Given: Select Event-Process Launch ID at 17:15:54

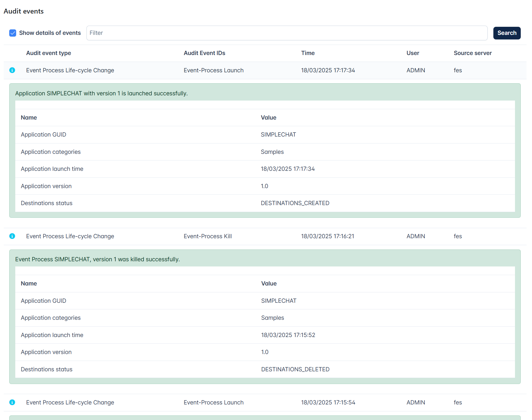Looking at the screenshot, I should tap(213, 402).
